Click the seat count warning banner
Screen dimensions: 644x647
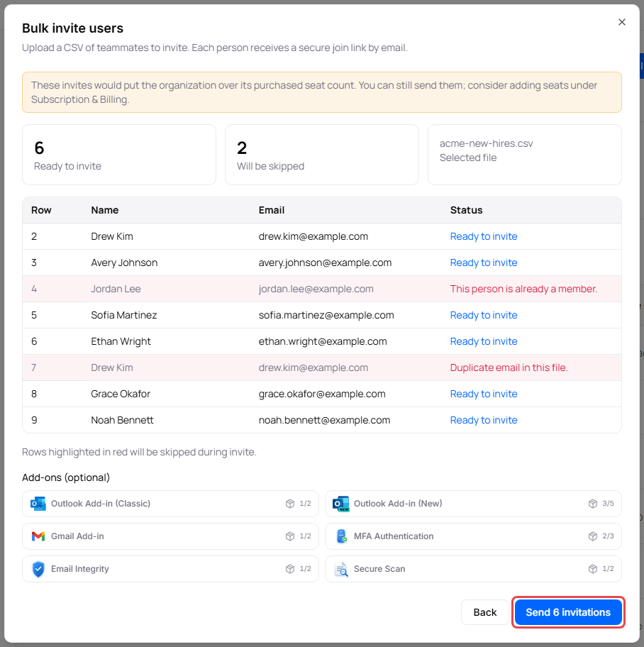(x=322, y=92)
